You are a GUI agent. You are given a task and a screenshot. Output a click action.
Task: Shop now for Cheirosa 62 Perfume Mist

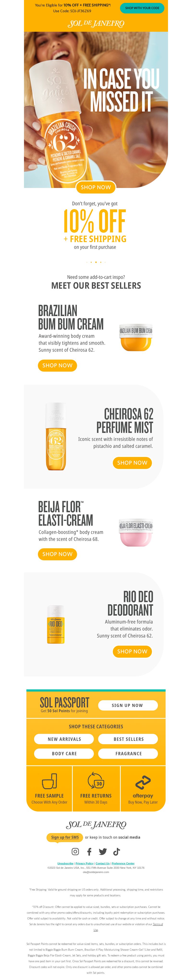(x=132, y=463)
